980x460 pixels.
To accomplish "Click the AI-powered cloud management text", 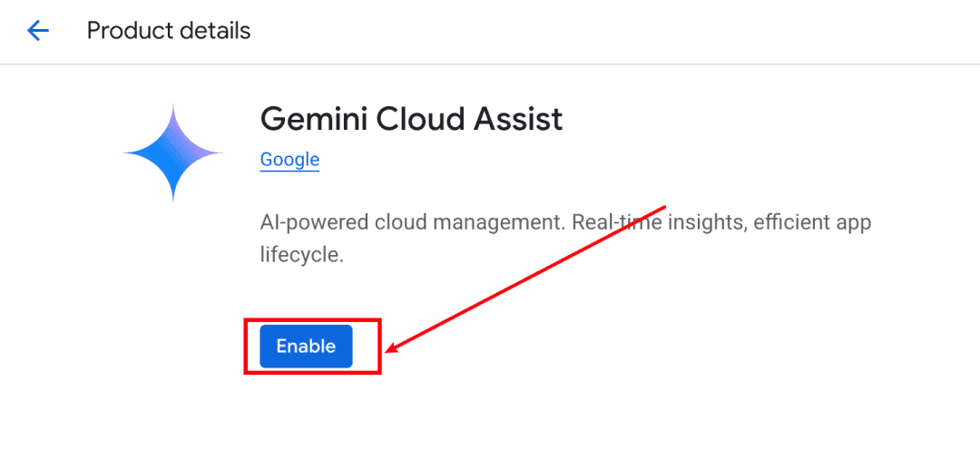I will tap(413, 223).
